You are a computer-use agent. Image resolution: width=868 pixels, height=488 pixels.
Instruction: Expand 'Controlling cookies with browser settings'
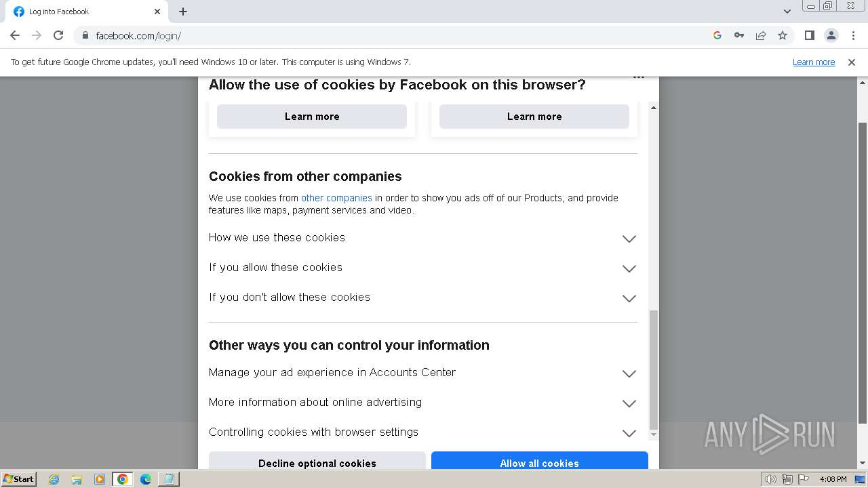coord(629,433)
